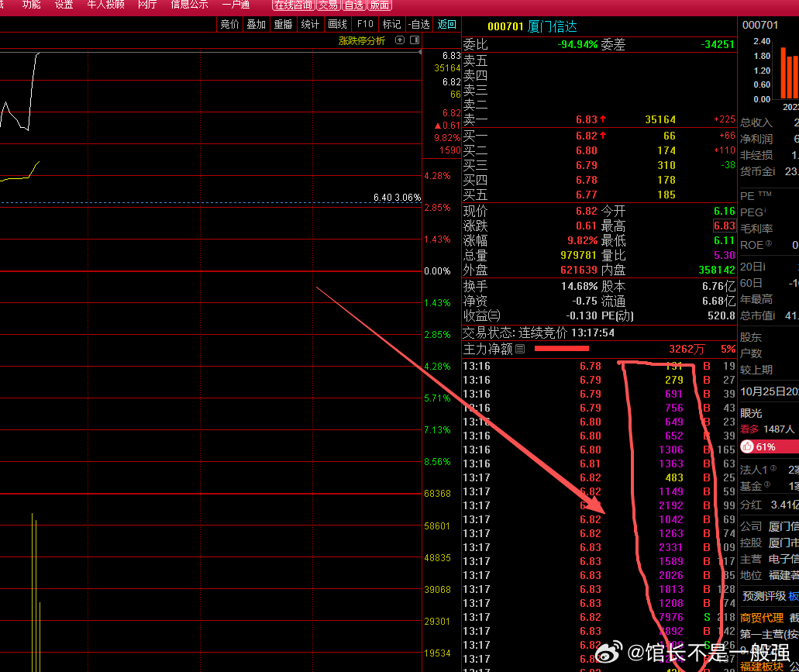This screenshot has height=672, width=799.
Task: Click the boxed 最高 value 6.83
Action: pyautogui.click(x=724, y=226)
